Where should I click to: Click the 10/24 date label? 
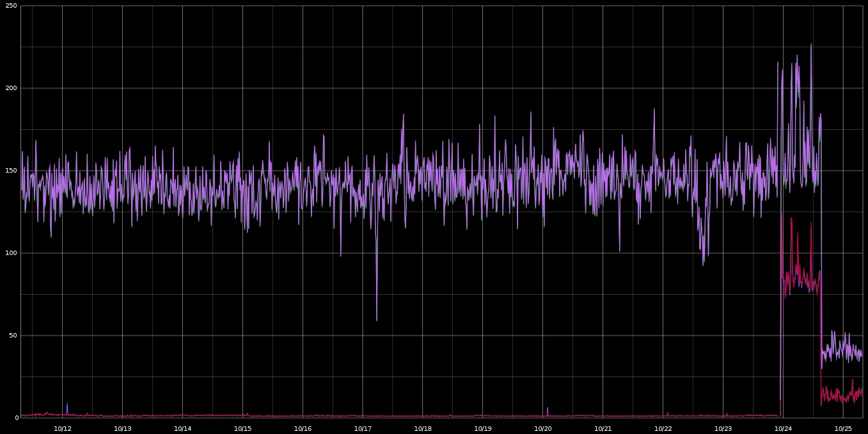pos(783,428)
